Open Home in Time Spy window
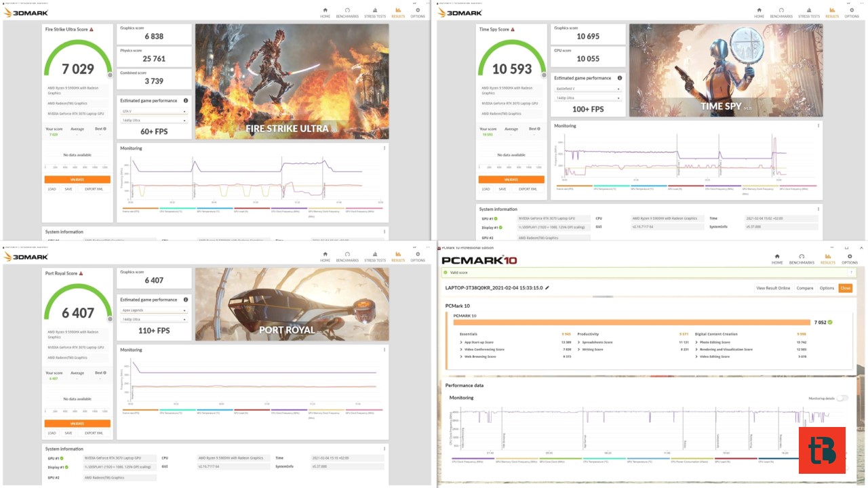Viewport: 868px width, 488px height. tap(759, 12)
